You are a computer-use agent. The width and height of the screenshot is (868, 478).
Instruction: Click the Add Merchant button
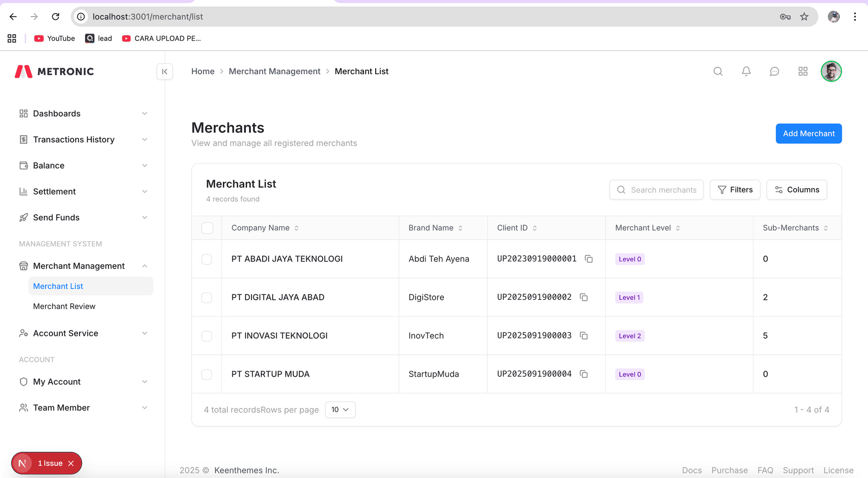tap(808, 134)
